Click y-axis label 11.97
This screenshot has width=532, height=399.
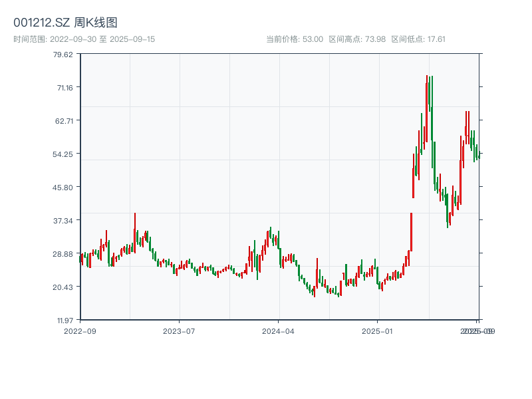[65, 321]
